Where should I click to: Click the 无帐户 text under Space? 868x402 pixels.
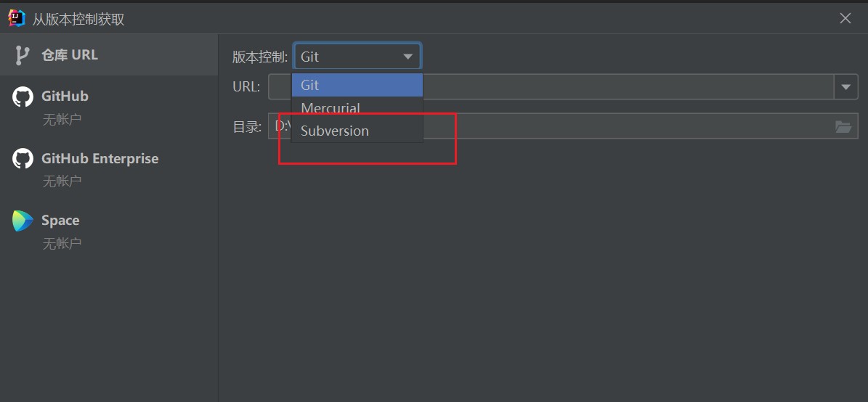click(62, 244)
